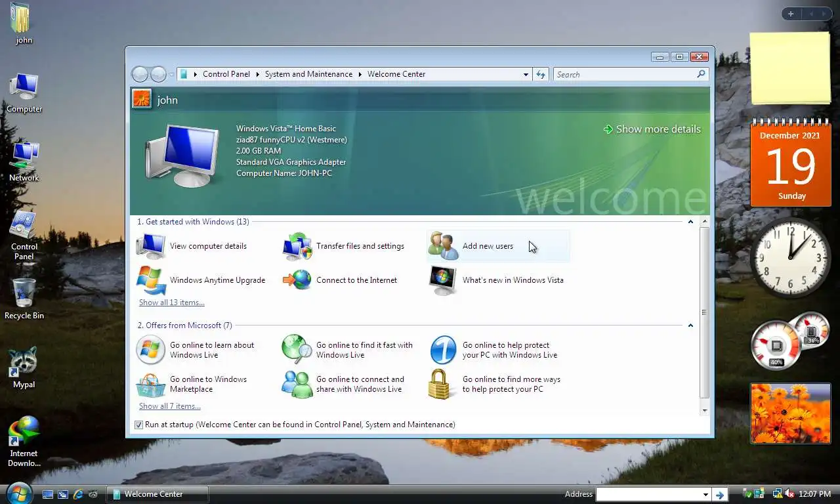Open the address bar history dropdown
This screenshot has height=504, width=840.
(526, 74)
